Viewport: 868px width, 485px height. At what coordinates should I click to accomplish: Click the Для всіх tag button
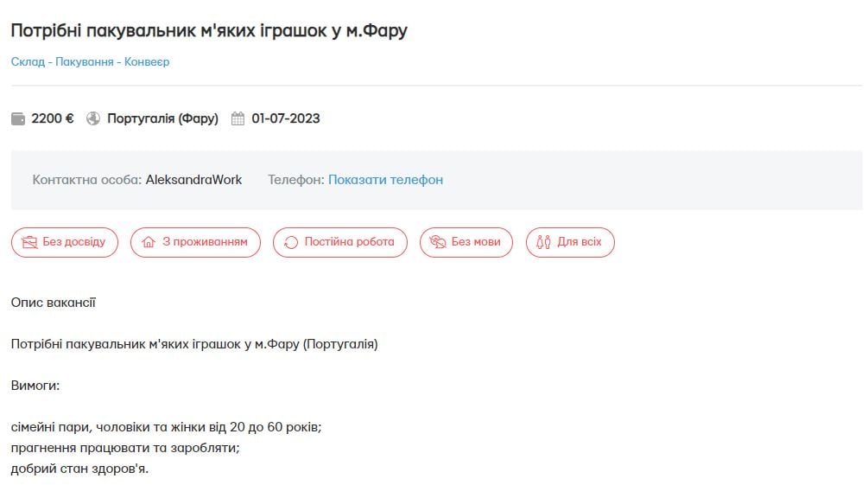point(570,242)
